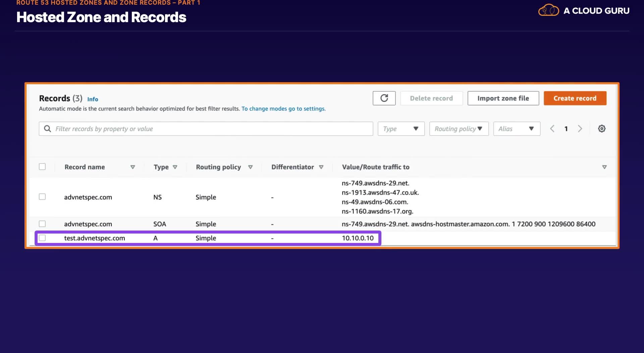Click Simple routing policy in SOA row
This screenshot has width=644, height=353.
point(206,224)
